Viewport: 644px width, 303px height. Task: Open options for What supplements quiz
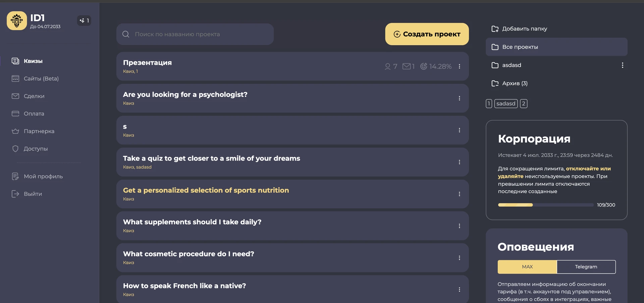[x=460, y=226]
